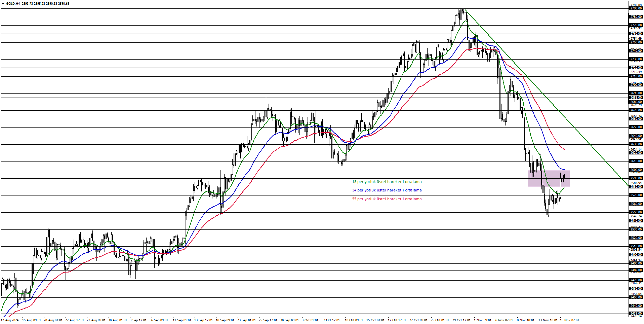Click the '18 Nov 02:01' date on the time axis
The image size is (644, 324).
[569, 320]
